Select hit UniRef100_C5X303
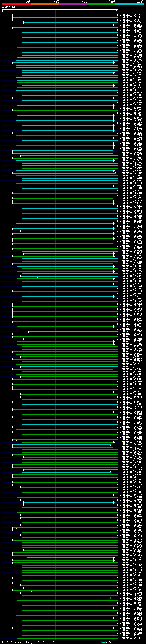Viewport: 146px width, 644px height. (x=131, y=90)
